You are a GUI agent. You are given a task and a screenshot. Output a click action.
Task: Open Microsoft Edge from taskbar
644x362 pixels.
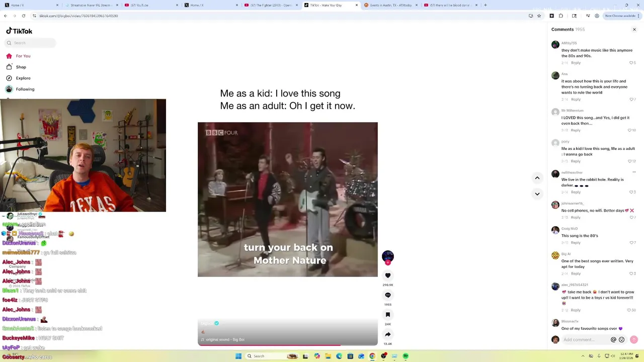(x=339, y=356)
